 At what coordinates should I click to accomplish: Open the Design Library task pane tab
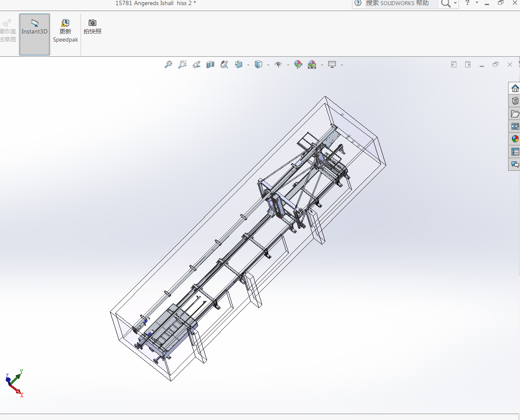coord(515,101)
